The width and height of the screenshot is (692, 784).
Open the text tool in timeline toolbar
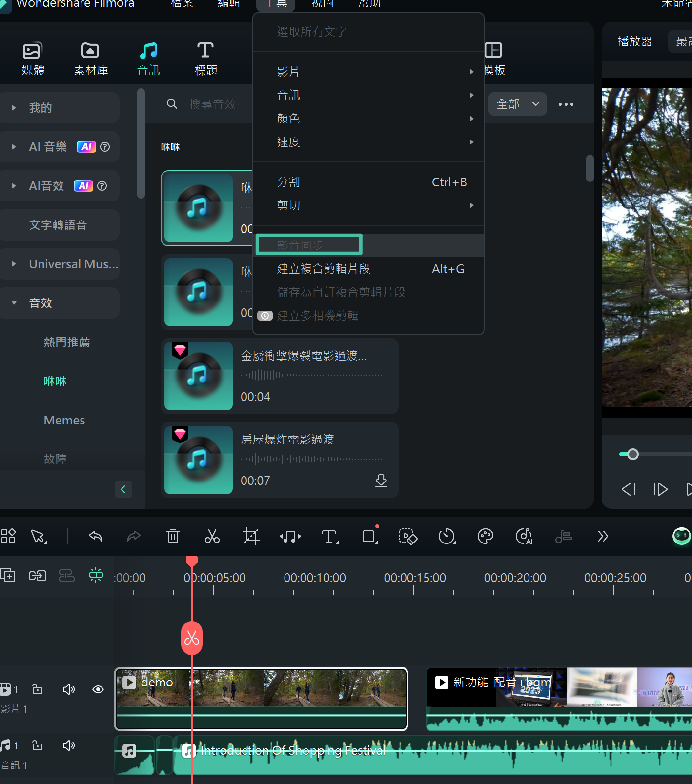330,537
